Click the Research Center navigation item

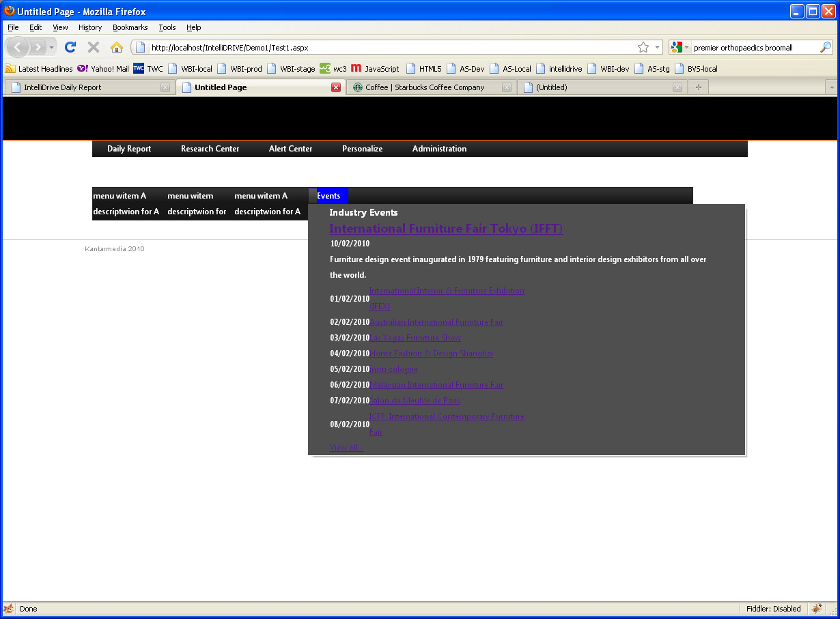tap(210, 149)
